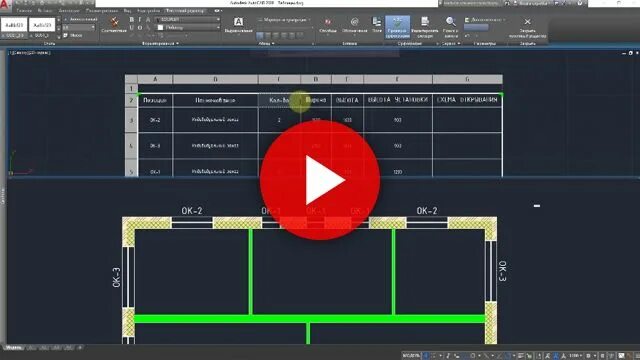The width and height of the screenshot is (640, 360).
Task: Switch to the Вид ribbon tab
Action: point(127,11)
